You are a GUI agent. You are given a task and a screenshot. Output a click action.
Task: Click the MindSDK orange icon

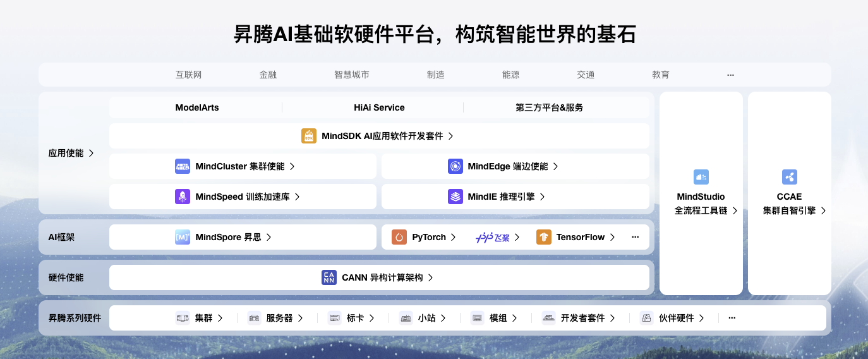pyautogui.click(x=309, y=136)
